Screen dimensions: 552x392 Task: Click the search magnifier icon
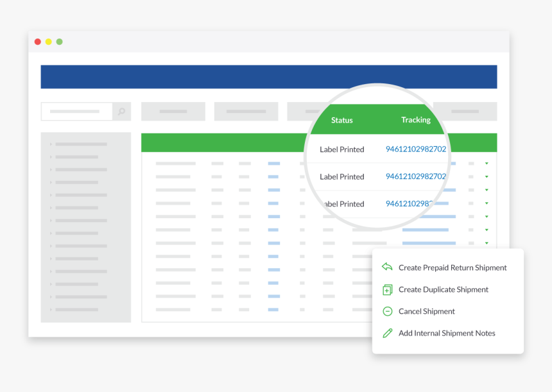coord(122,111)
